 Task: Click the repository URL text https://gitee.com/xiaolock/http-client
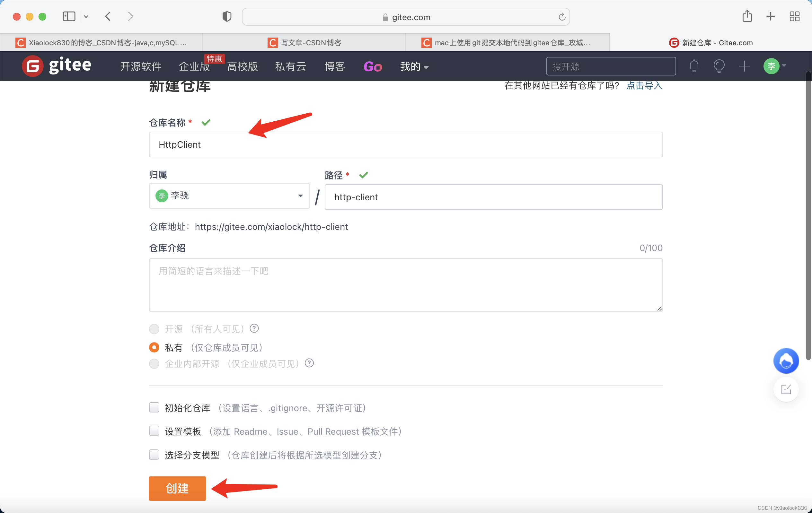pyautogui.click(x=271, y=227)
